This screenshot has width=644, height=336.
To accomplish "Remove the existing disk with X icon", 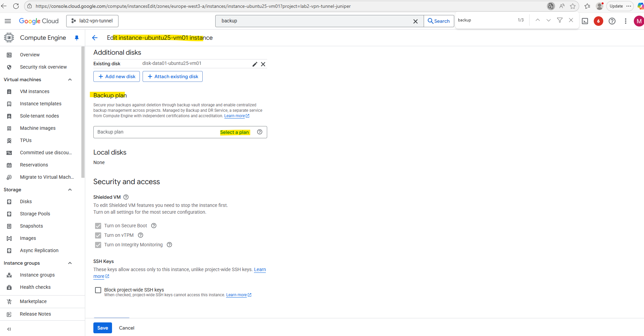I will pos(263,64).
